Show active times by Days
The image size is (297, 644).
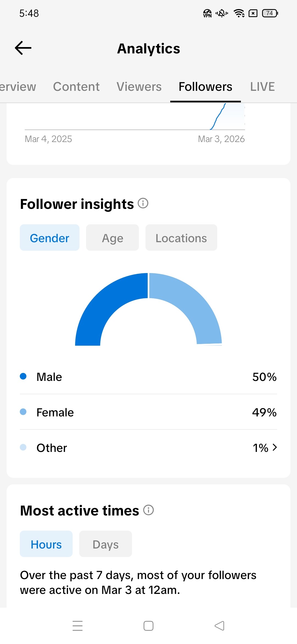106,544
